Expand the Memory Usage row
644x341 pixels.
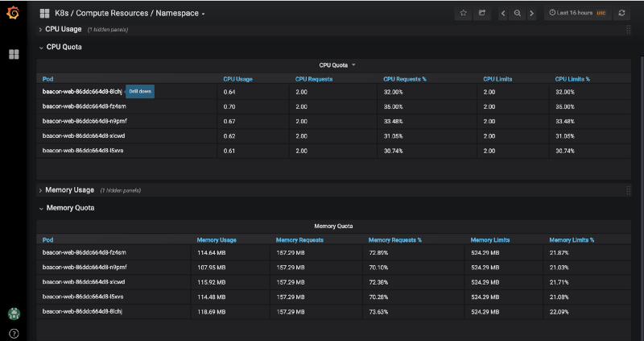click(x=69, y=190)
